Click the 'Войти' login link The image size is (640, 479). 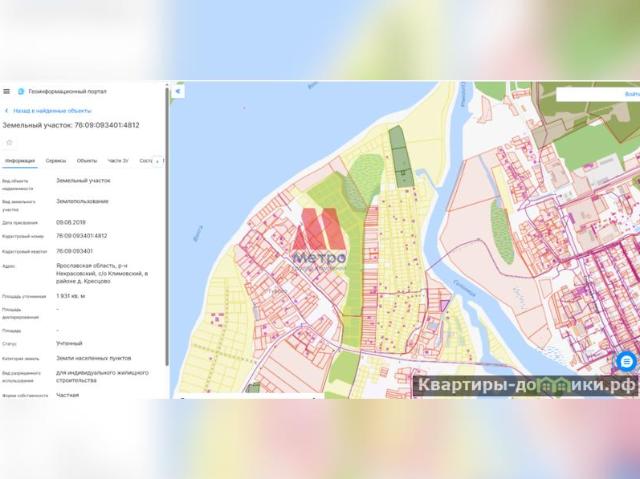pos(631,94)
